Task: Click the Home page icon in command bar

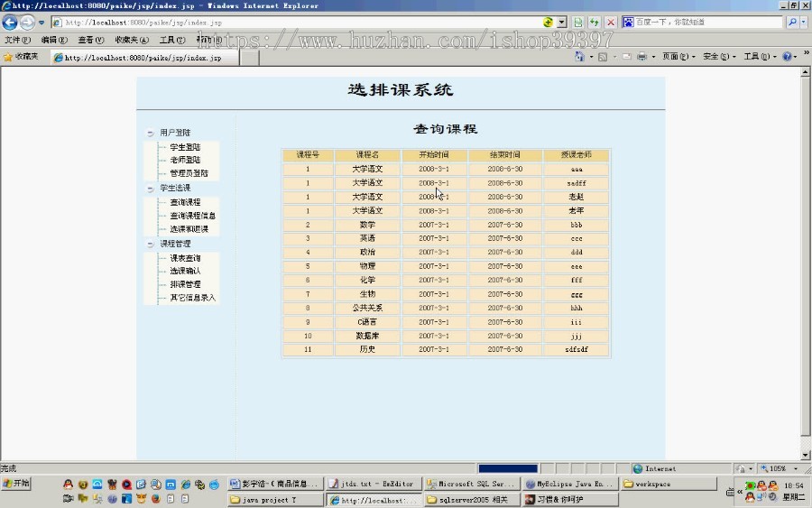Action: (579, 57)
